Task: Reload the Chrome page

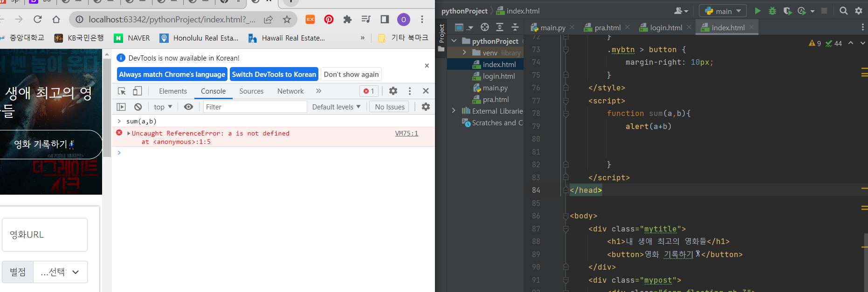Action: (x=38, y=19)
